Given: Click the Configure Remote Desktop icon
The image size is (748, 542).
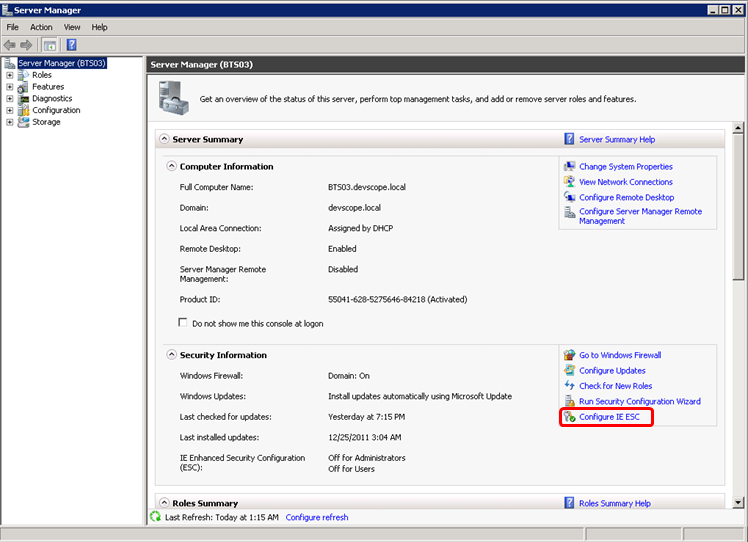Looking at the screenshot, I should point(569,197).
